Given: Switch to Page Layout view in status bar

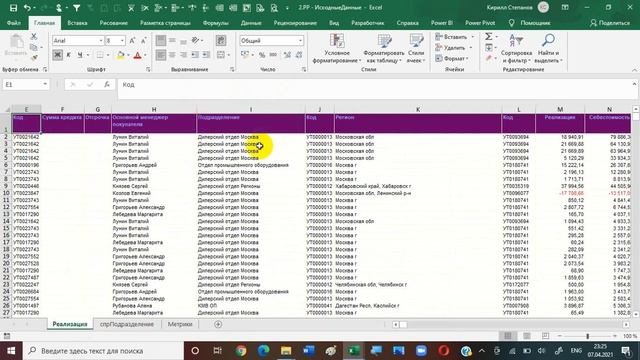Looking at the screenshot, I should point(527,336).
